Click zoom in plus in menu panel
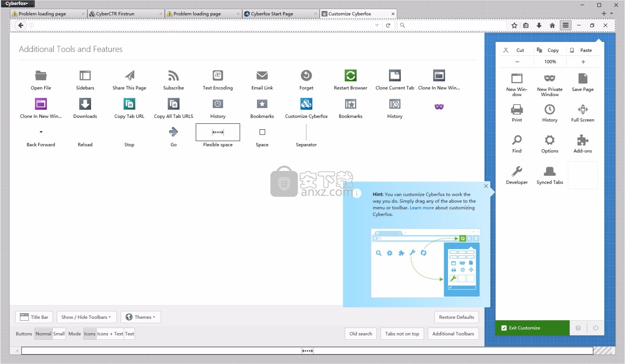The width and height of the screenshot is (625, 364). (x=583, y=62)
